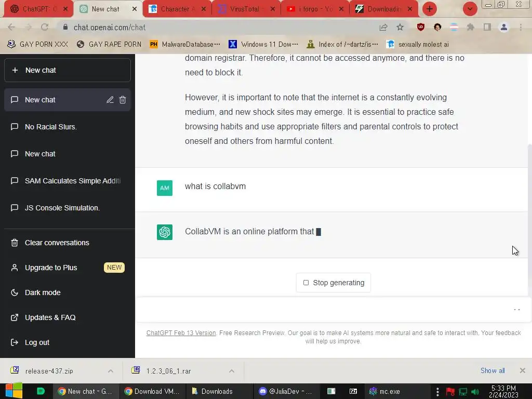This screenshot has width=532, height=399.
Task: Open the 'JS Console Simulation.' conversation
Action: 67,208
